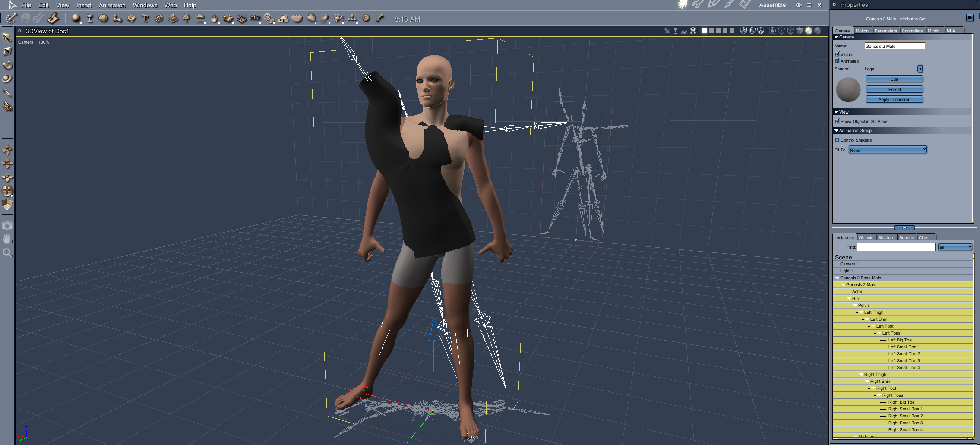The image size is (980, 445).
Task: Insert a spot light from toolbar
Action: tap(325, 18)
